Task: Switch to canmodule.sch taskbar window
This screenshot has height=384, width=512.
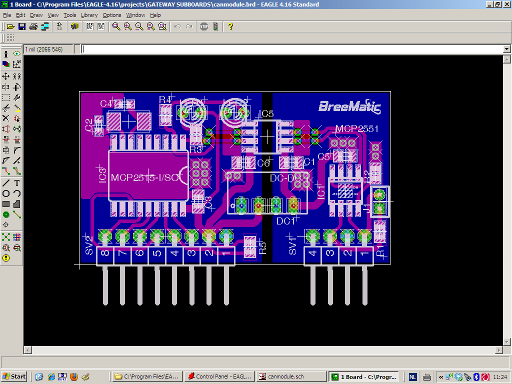Action: (x=291, y=377)
